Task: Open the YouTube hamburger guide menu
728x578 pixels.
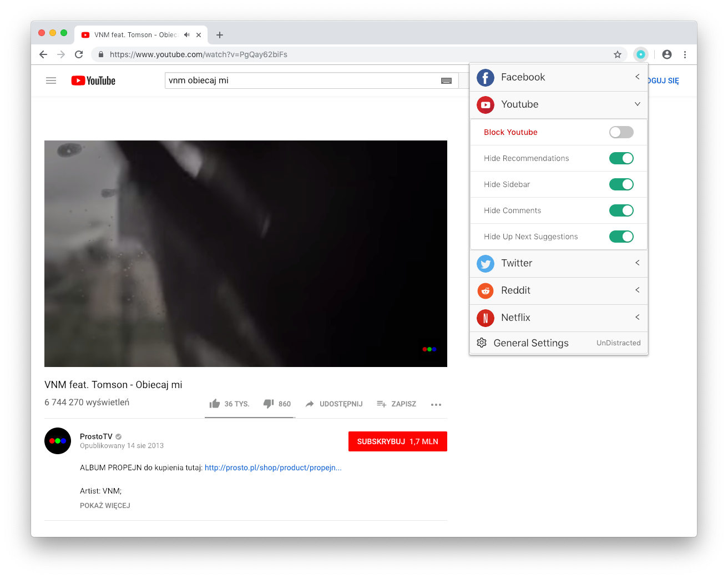Action: (51, 81)
